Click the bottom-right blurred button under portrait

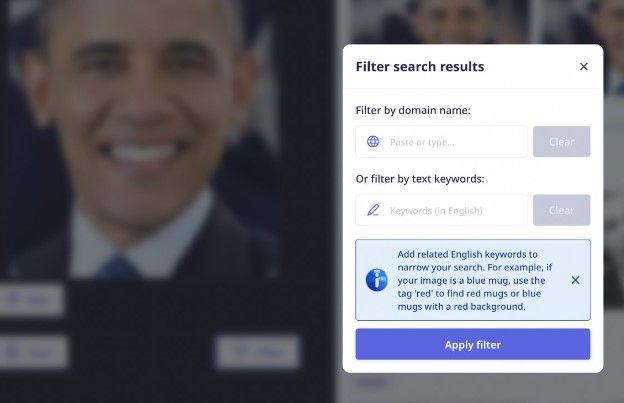click(258, 352)
